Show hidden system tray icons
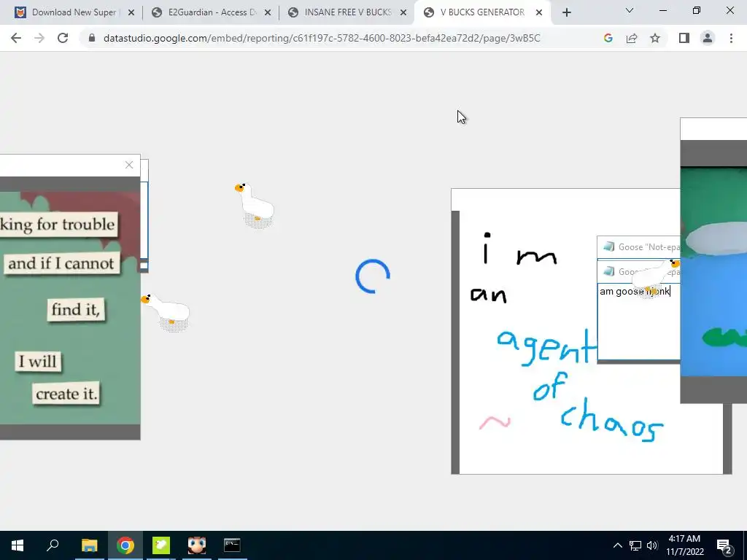 point(617,545)
